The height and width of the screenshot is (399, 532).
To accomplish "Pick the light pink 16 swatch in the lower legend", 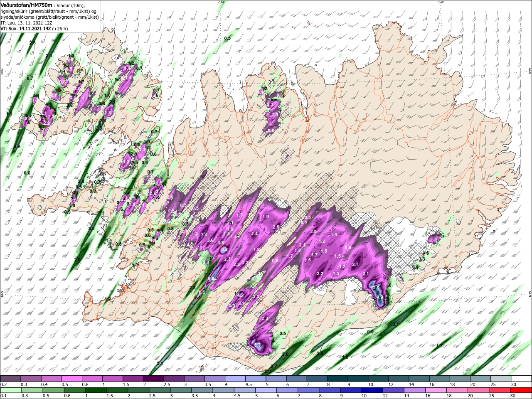I will 436,390.
